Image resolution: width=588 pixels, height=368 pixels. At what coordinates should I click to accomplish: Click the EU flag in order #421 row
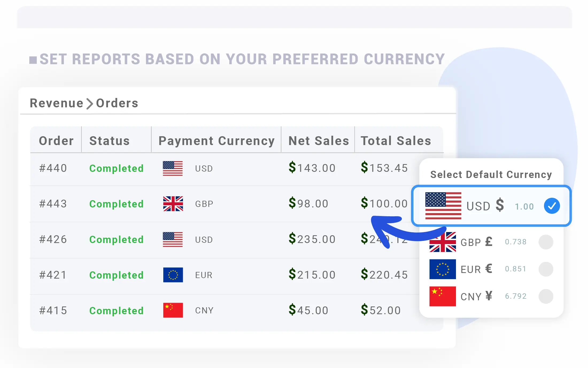pos(173,275)
